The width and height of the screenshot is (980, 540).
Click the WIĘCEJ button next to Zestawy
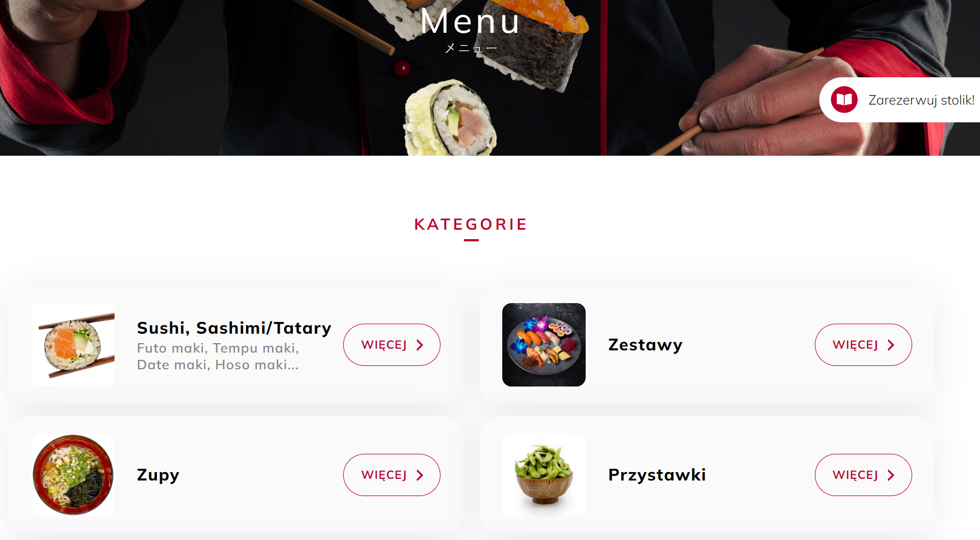[863, 345]
